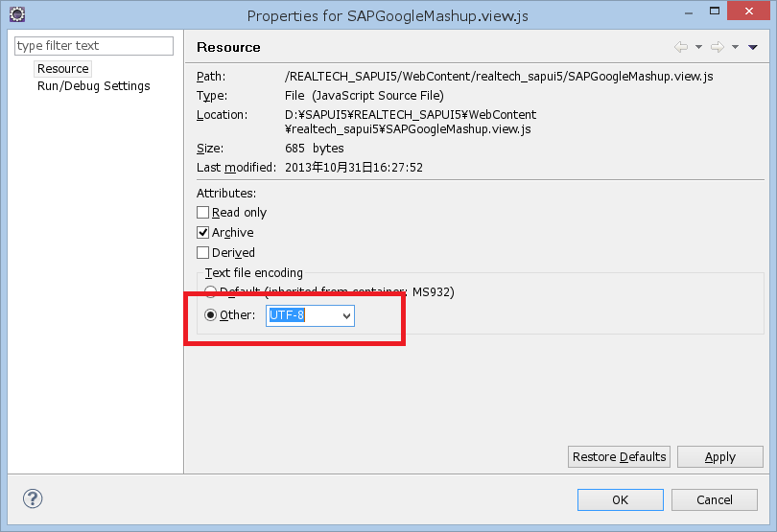Click the Apply button
The width and height of the screenshot is (777, 532).
720,456
